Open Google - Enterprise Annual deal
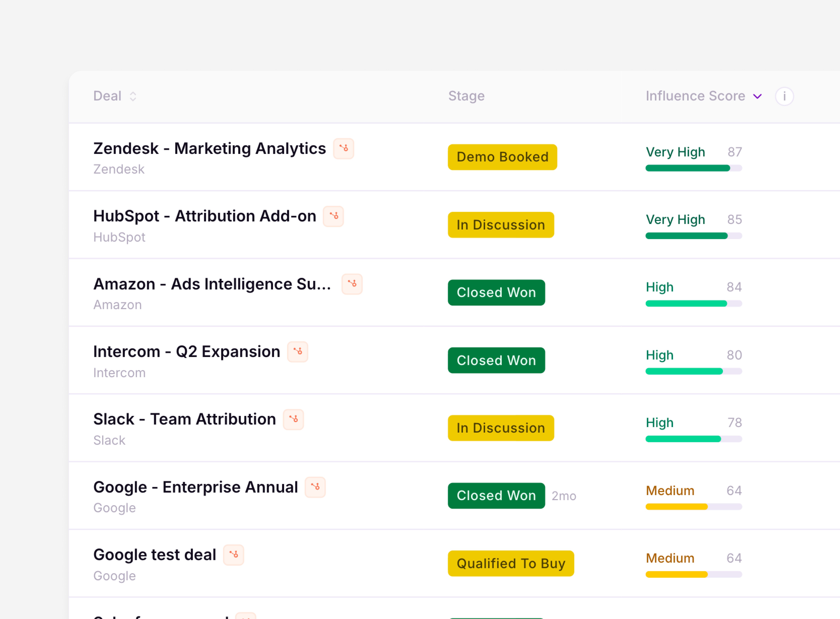 point(195,487)
